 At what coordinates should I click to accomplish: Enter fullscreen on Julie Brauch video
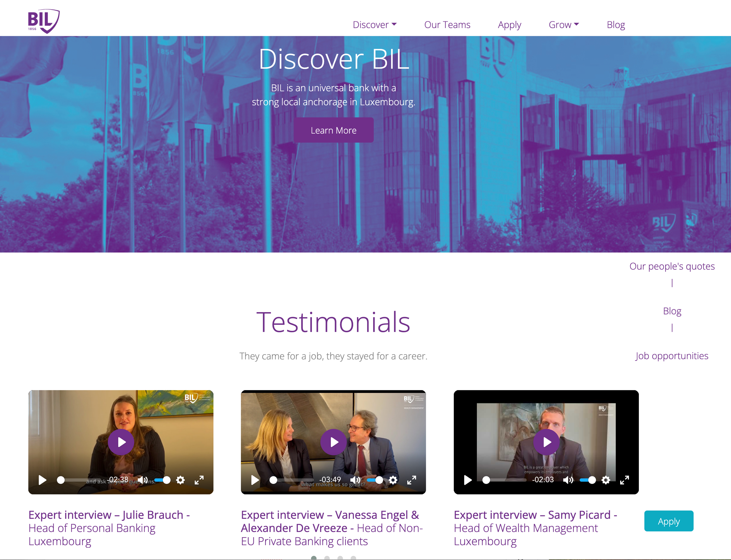(x=199, y=480)
